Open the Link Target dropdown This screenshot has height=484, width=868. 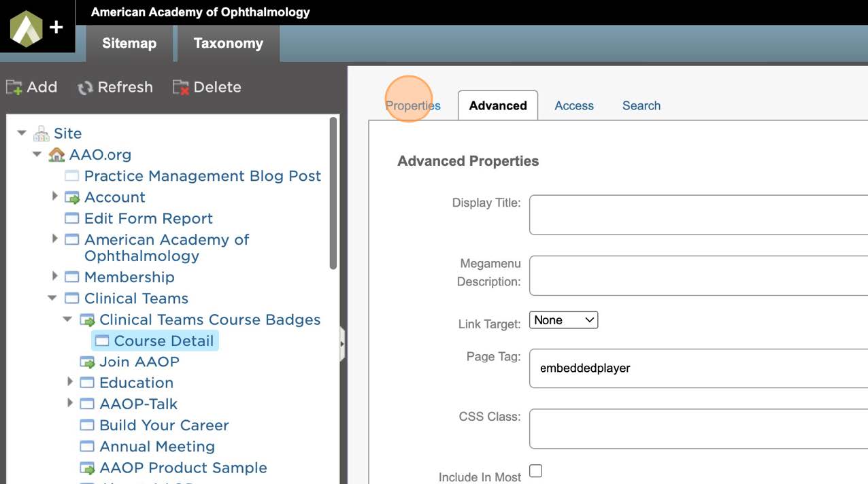tap(564, 320)
